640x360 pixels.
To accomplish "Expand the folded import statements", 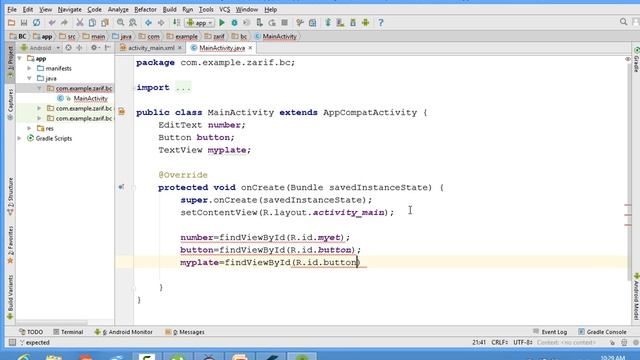I will pos(183,87).
